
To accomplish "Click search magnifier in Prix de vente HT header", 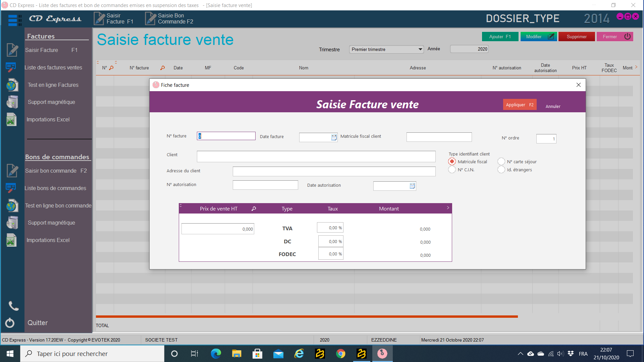I will (x=254, y=208).
